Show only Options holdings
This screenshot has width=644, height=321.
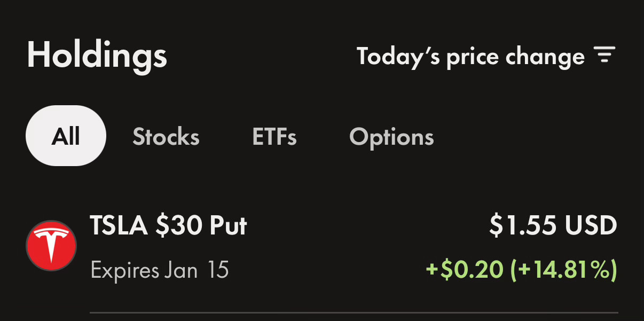[391, 137]
